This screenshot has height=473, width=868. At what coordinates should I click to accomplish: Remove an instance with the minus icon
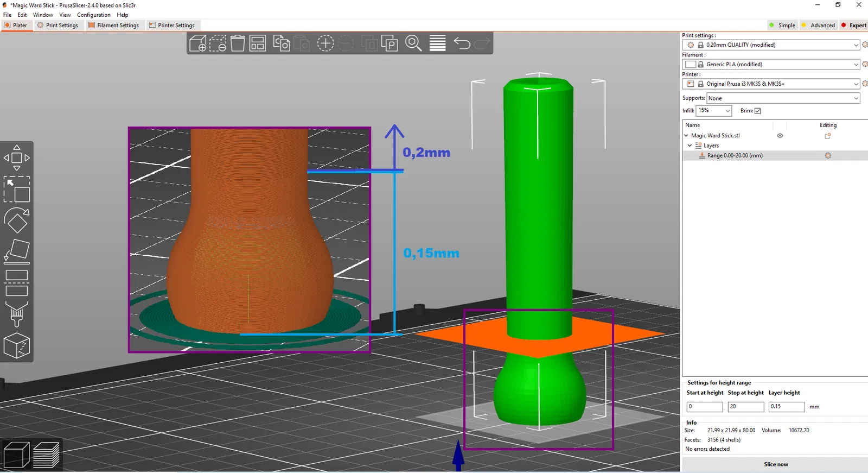(x=346, y=43)
